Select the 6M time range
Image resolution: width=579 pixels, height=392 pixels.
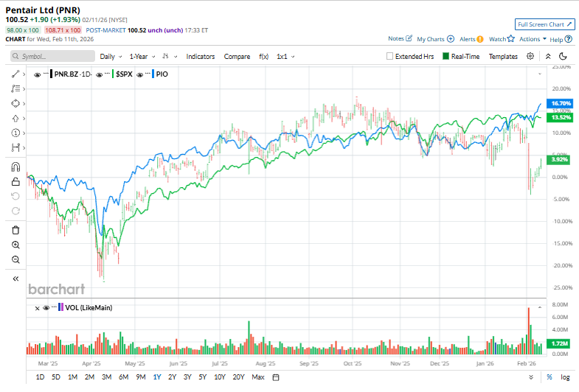123,377
